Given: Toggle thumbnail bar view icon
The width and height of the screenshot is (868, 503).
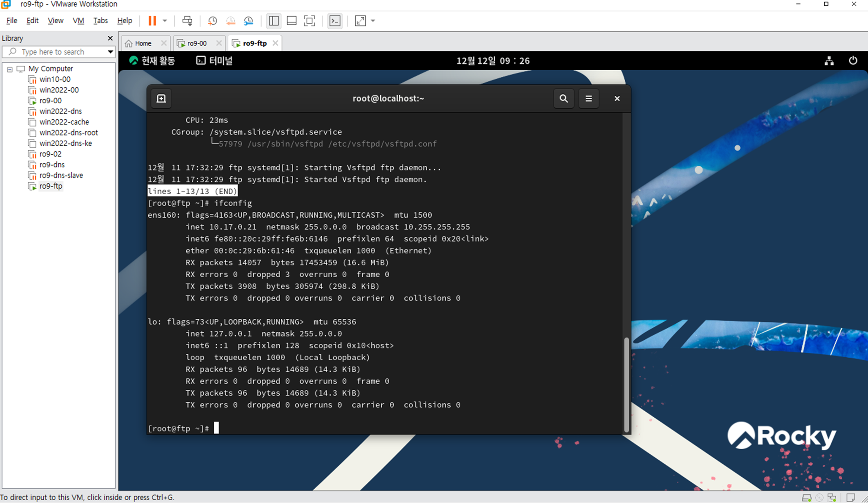Looking at the screenshot, I should pyautogui.click(x=291, y=21).
